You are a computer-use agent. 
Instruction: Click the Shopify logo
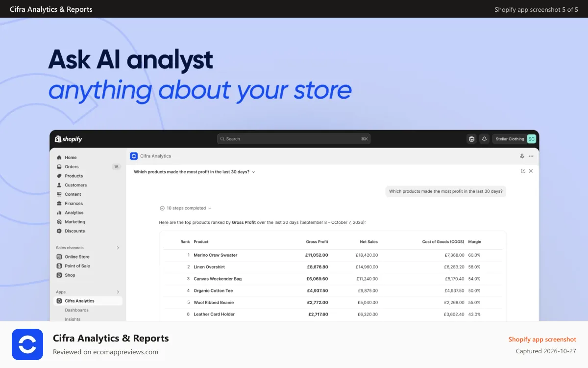69,139
